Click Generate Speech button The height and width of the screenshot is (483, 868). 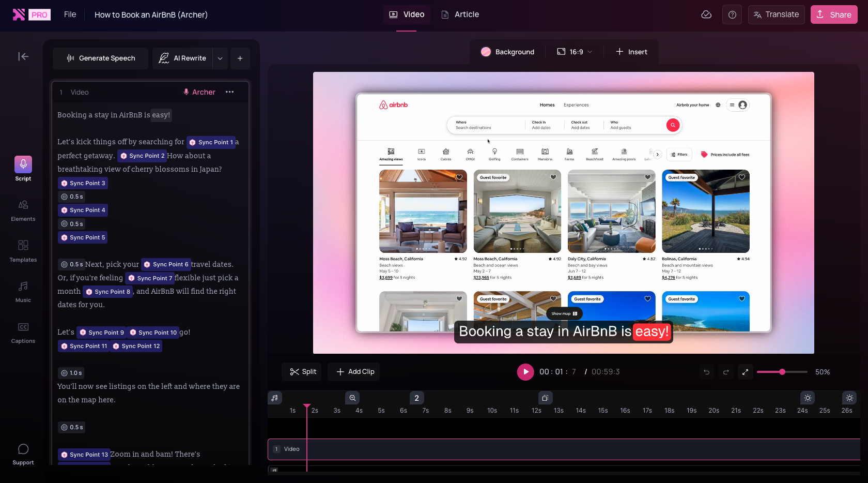click(x=101, y=58)
